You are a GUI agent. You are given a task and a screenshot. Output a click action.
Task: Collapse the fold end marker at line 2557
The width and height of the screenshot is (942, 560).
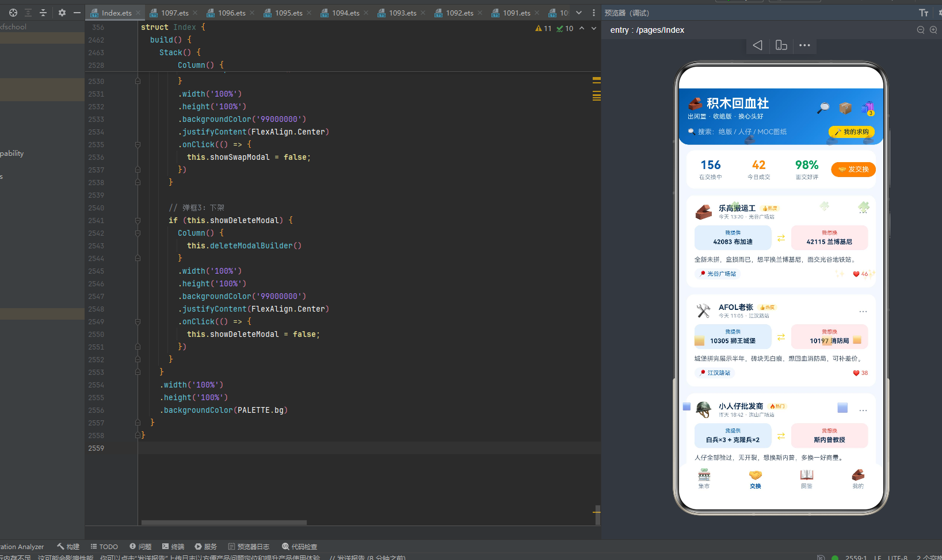click(x=138, y=423)
